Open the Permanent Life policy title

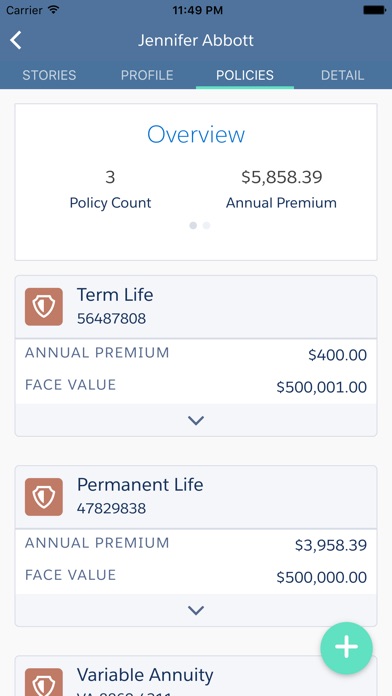(140, 485)
